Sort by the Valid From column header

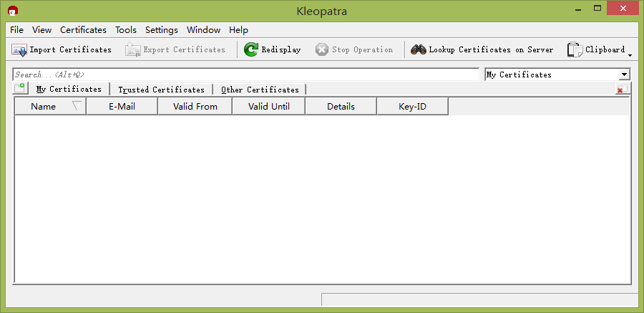click(195, 107)
